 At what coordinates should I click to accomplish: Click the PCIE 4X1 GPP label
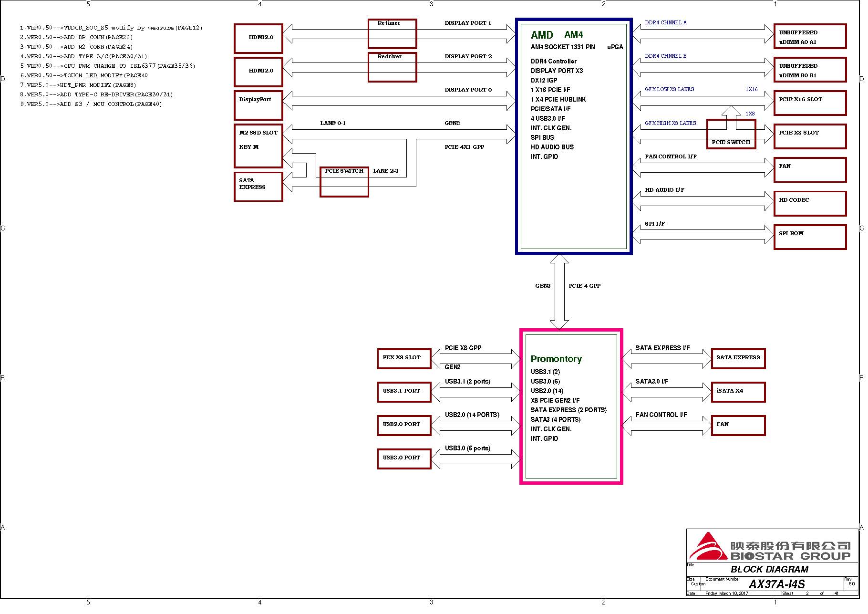[x=465, y=147]
